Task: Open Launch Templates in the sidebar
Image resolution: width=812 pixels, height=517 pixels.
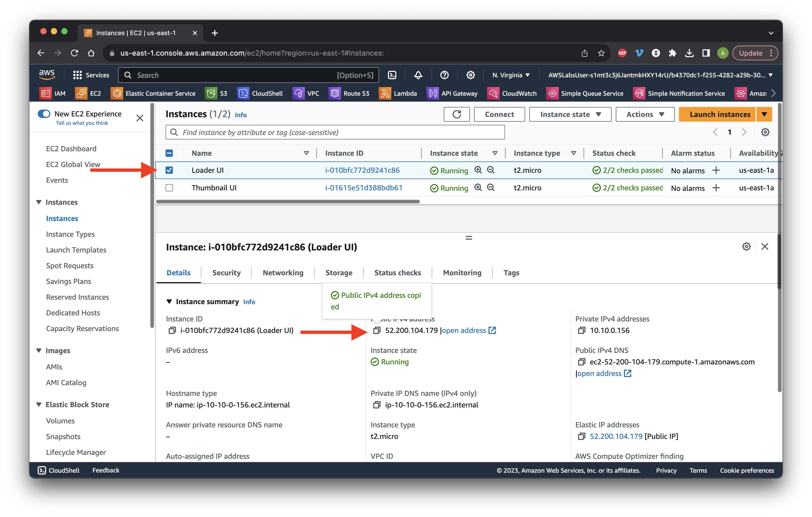Action: (x=76, y=250)
